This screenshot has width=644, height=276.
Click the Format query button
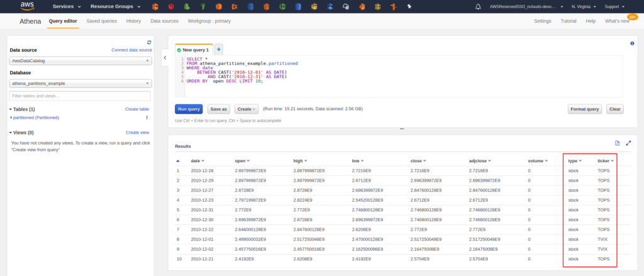[x=585, y=109]
